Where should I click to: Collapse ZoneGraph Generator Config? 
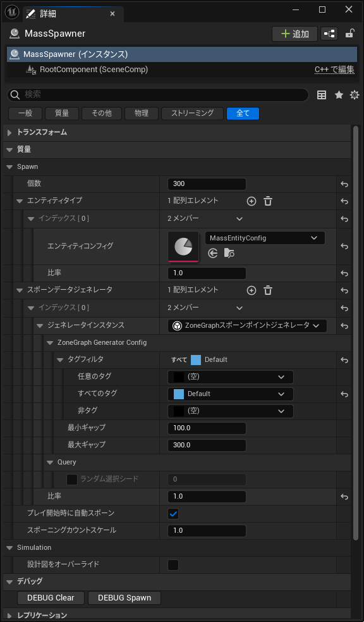coord(50,343)
